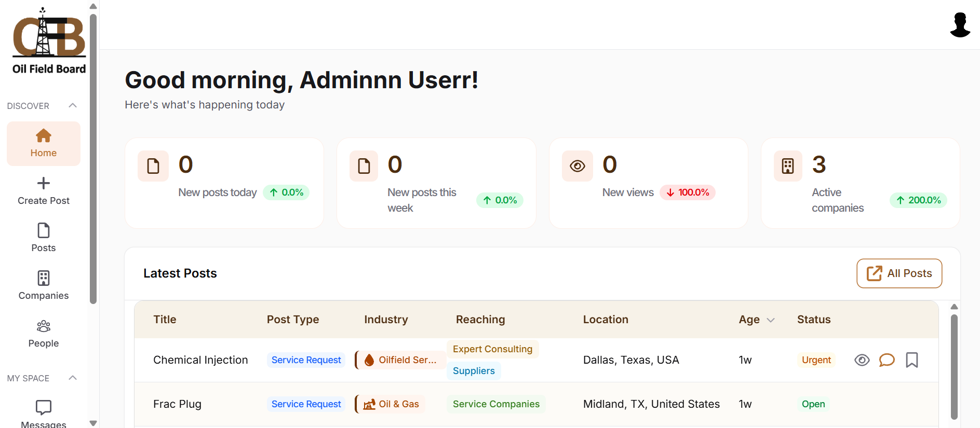Collapse the My Space section
This screenshot has height=428, width=980.
(73, 378)
